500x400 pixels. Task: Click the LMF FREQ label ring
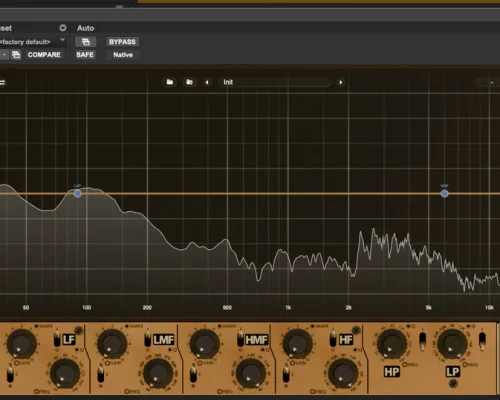(x=127, y=391)
